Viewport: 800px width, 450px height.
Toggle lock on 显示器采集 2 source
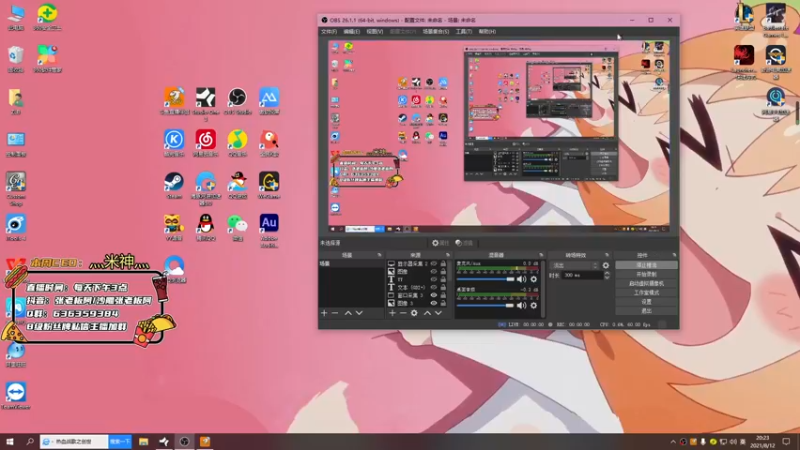(443, 264)
